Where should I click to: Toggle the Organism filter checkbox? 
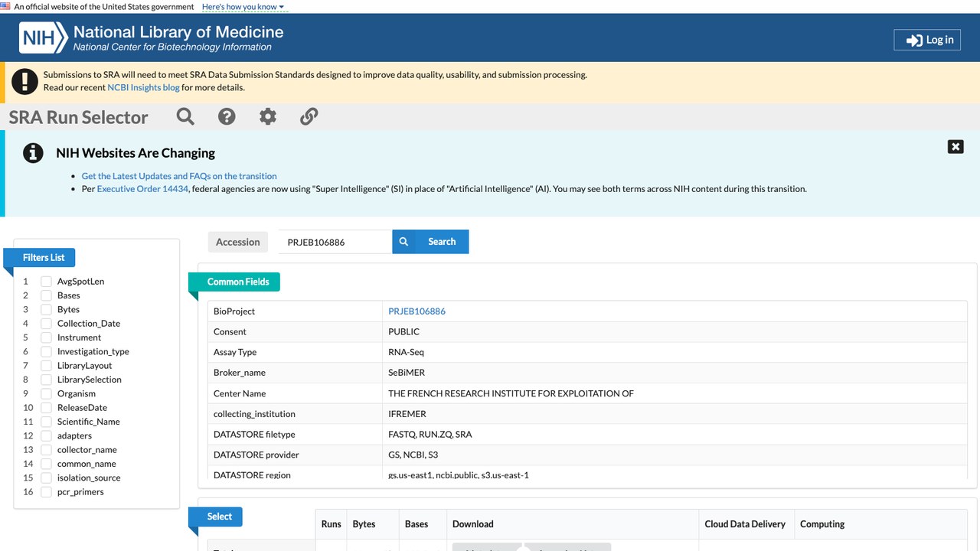pos(47,393)
